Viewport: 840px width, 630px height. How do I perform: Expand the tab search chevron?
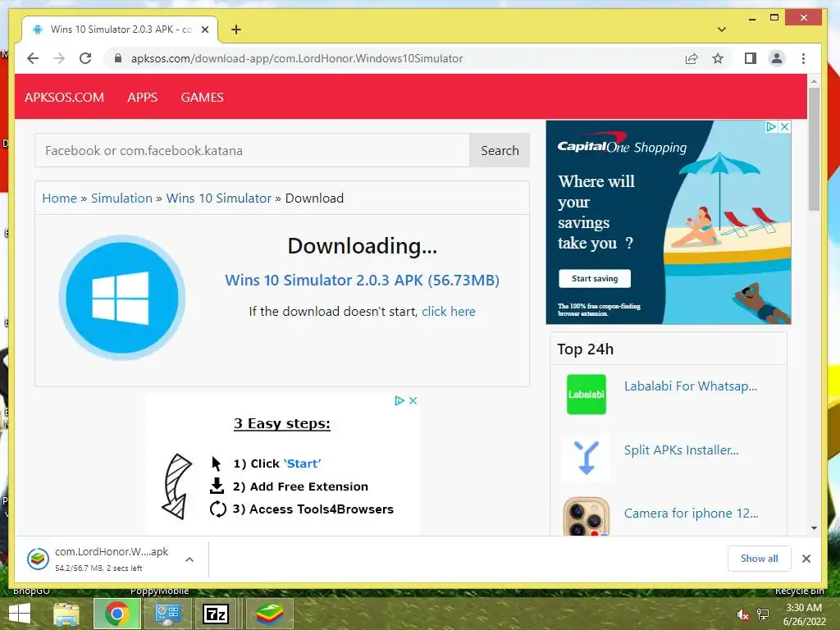pos(722,30)
